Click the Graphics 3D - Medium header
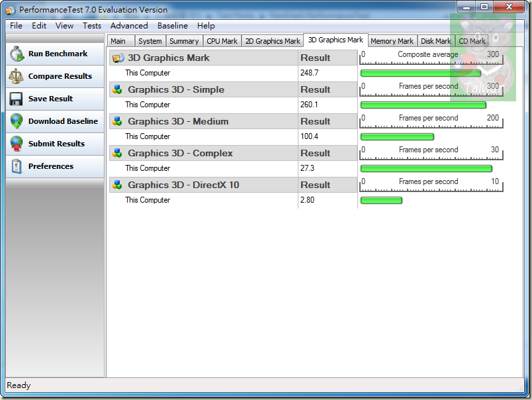The height and width of the screenshot is (400, 532). (204, 121)
